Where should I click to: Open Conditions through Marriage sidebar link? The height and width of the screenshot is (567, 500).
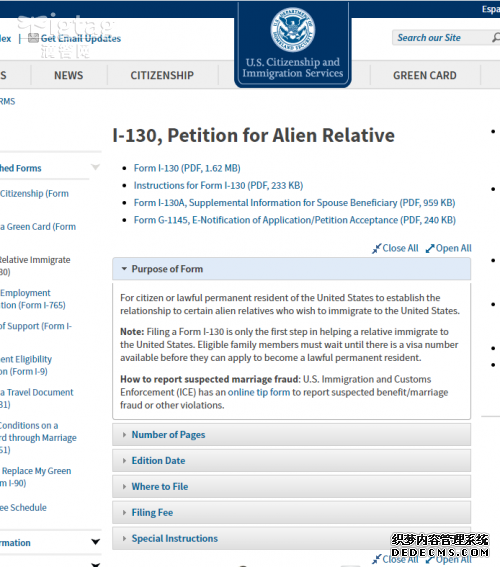pos(38,438)
